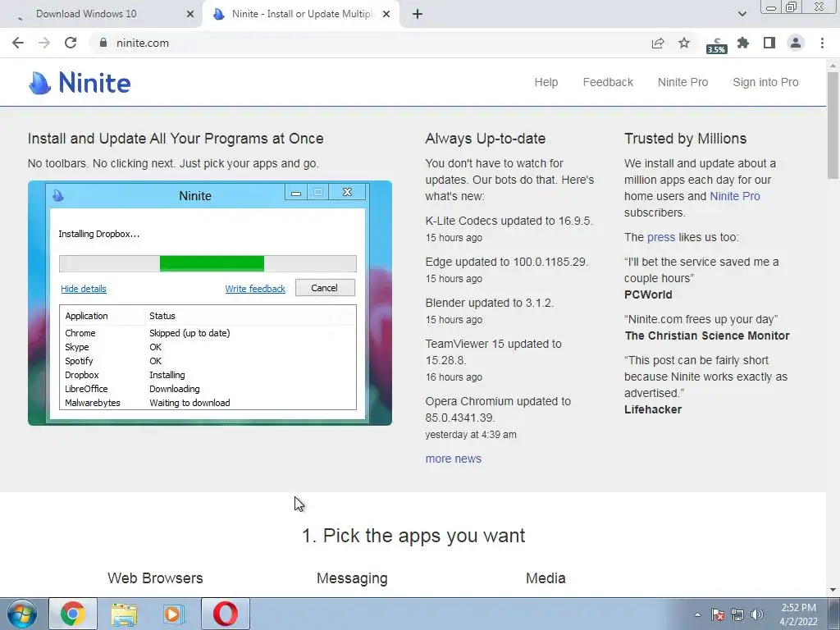840x630 pixels.
Task: Click the K-Lite Codecs updated to 16.9.5 text
Action: [x=509, y=221]
